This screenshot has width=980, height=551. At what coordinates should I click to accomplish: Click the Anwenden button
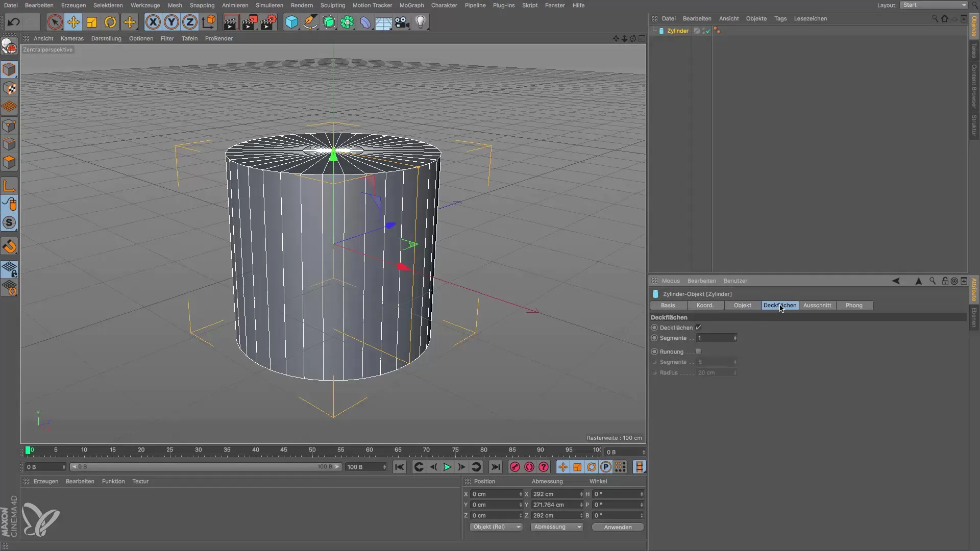(618, 527)
